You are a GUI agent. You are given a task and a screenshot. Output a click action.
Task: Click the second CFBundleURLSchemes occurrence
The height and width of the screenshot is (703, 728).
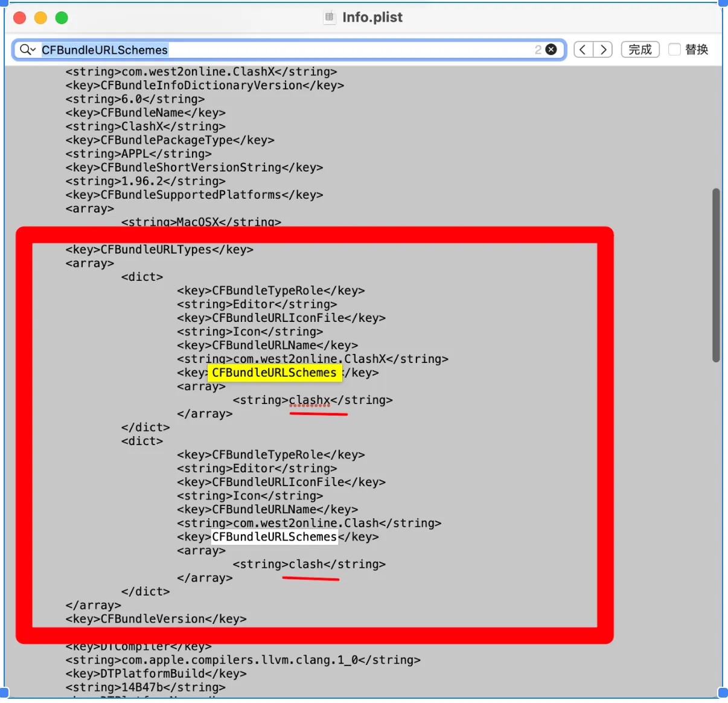(274, 537)
